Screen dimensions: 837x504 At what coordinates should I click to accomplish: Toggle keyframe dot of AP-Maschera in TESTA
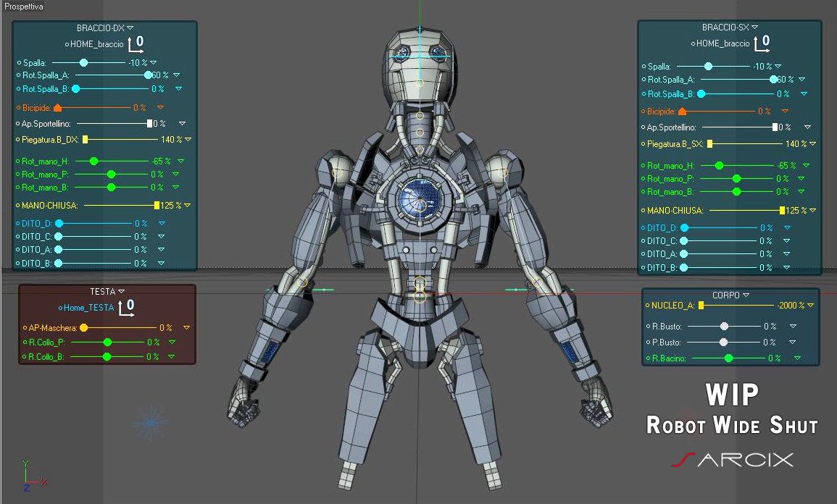tap(25, 328)
